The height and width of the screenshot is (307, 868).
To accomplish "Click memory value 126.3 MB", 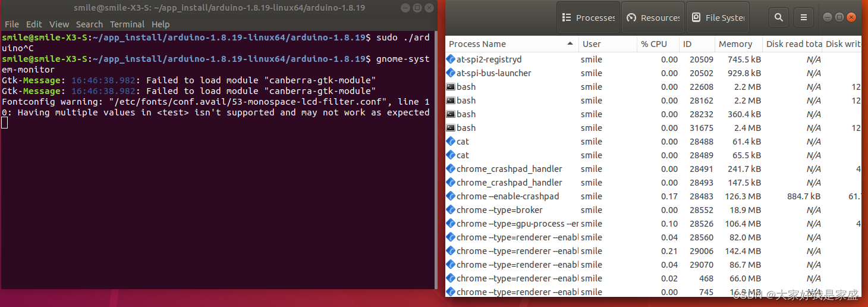I will point(744,196).
